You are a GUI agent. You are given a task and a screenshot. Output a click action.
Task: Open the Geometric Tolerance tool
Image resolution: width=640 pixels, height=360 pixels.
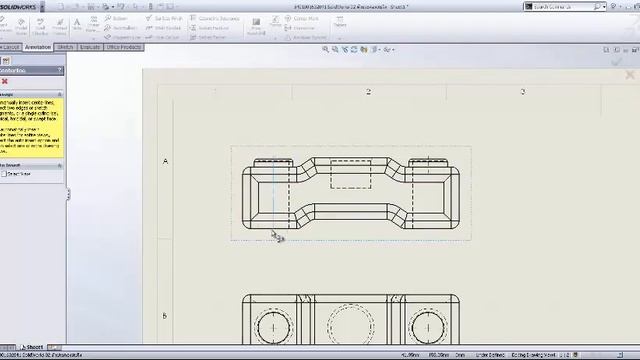tap(214, 18)
